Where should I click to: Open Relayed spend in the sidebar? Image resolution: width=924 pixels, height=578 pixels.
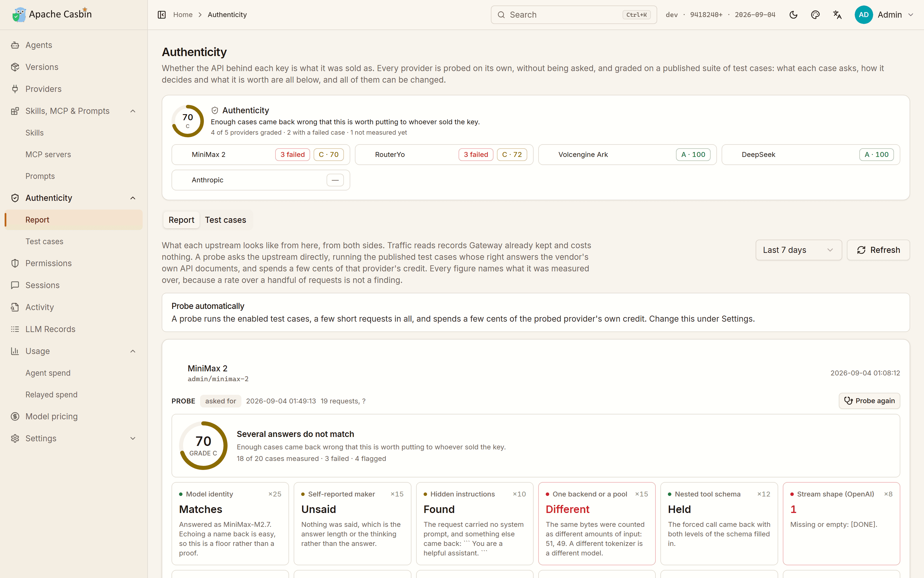(x=51, y=395)
